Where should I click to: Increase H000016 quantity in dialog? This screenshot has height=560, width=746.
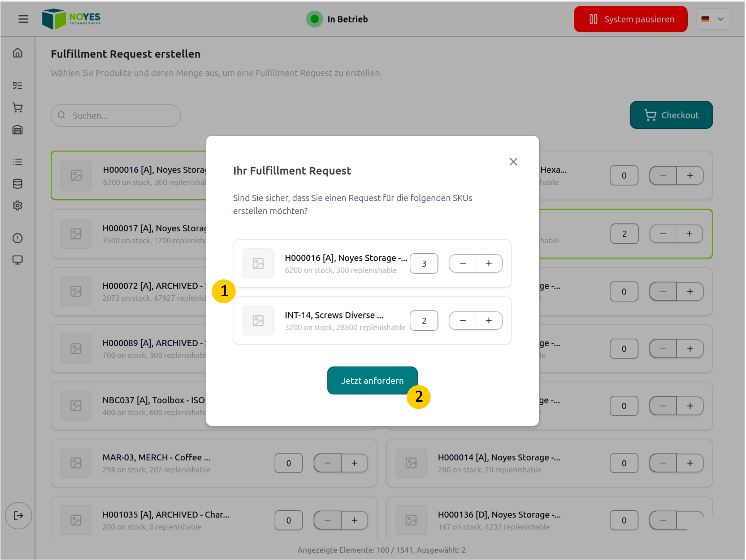[489, 264]
